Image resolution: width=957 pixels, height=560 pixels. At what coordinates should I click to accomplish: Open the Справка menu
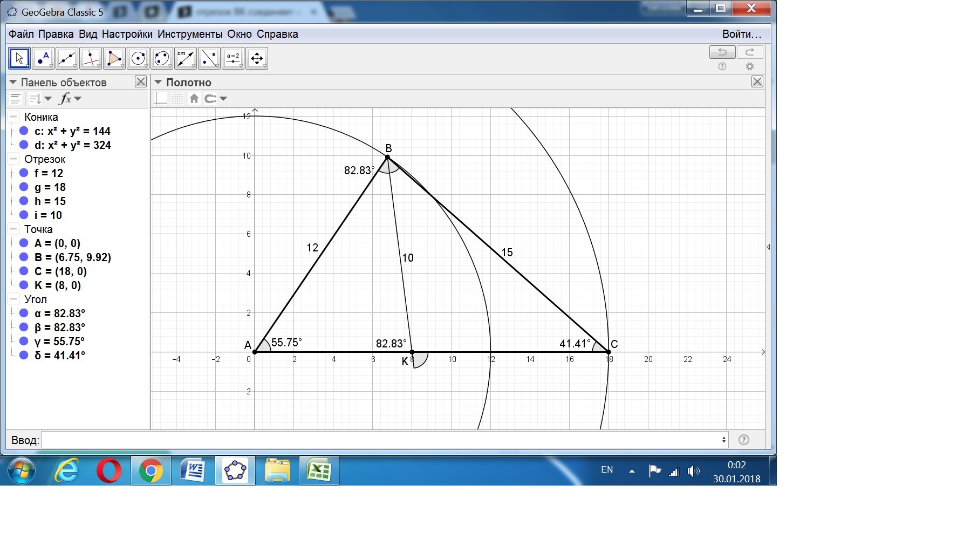[x=277, y=34]
